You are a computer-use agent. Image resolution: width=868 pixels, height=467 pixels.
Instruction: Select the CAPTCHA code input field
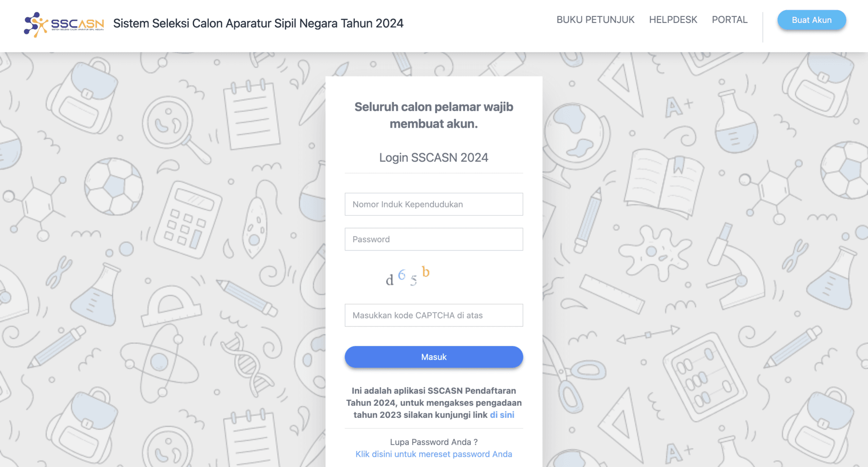[434, 315]
